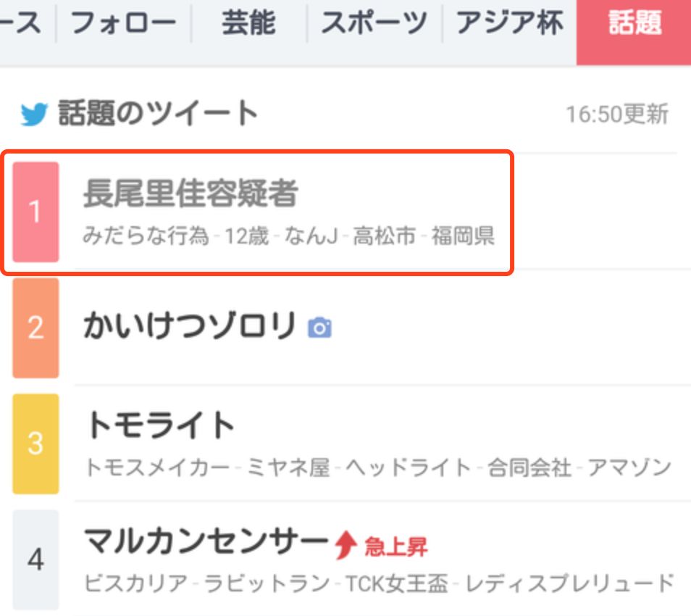Image resolution: width=691 pixels, height=616 pixels.
Task: Open the 長尾里佳容疑者 trending topic
Action: click(x=190, y=194)
